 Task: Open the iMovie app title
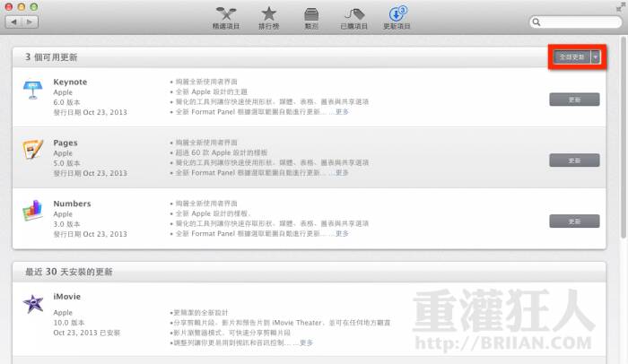[x=67, y=297]
